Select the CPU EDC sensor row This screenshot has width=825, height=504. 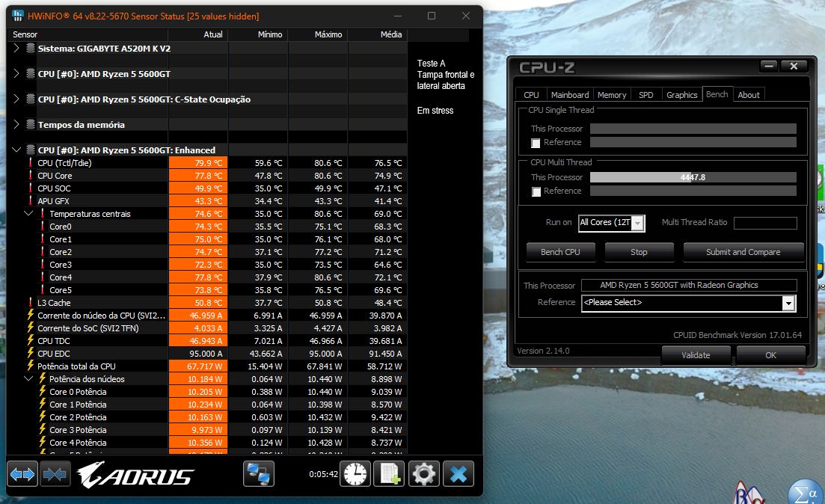pos(208,354)
